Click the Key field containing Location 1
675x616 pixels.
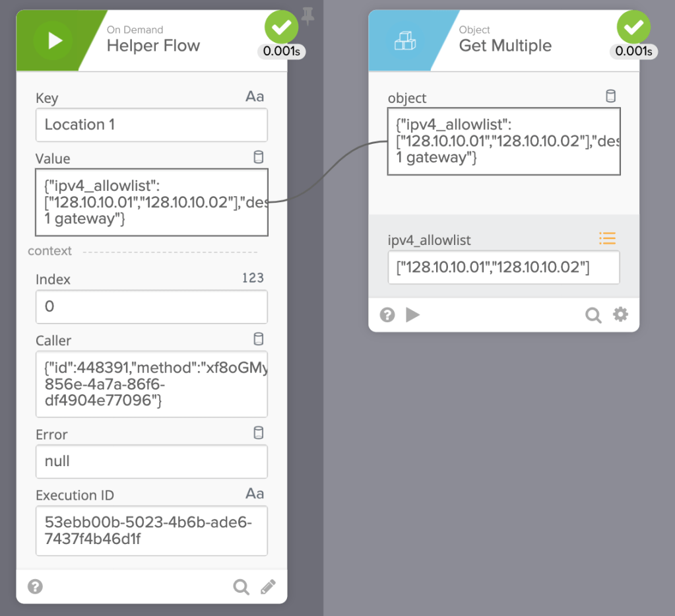[x=151, y=125]
